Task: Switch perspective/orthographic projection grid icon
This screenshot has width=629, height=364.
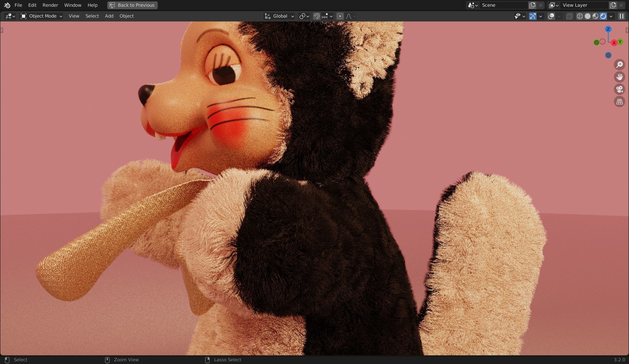Action: tap(620, 101)
